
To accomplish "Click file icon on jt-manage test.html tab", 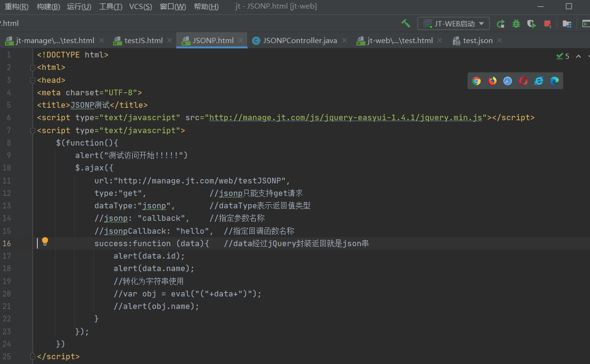I will click(x=9, y=41).
